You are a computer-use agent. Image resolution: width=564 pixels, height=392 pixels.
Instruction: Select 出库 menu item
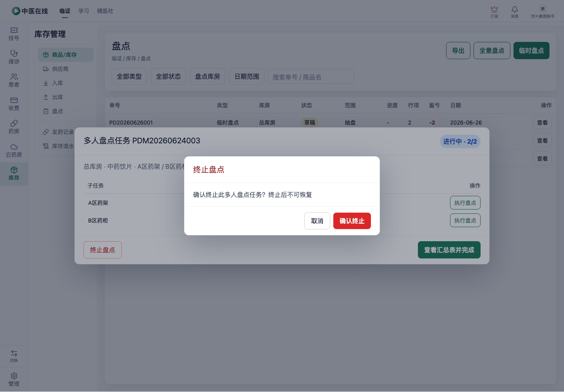pos(66,97)
